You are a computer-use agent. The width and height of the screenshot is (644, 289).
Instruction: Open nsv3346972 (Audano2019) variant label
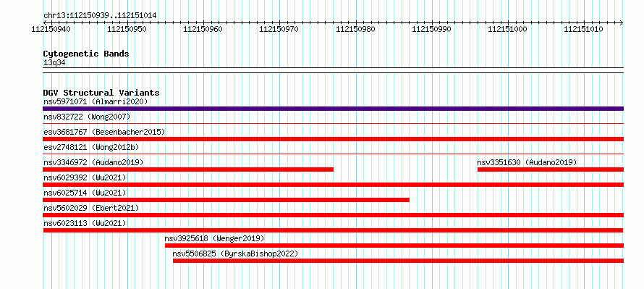93,162
